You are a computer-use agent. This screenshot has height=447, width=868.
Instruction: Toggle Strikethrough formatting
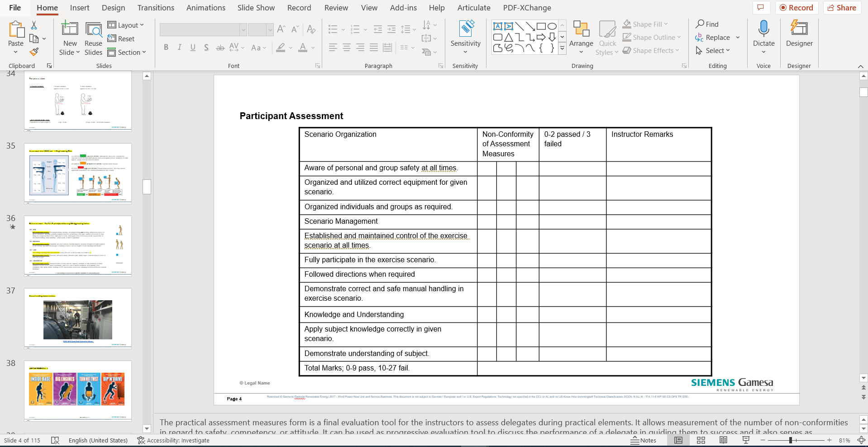click(x=220, y=48)
